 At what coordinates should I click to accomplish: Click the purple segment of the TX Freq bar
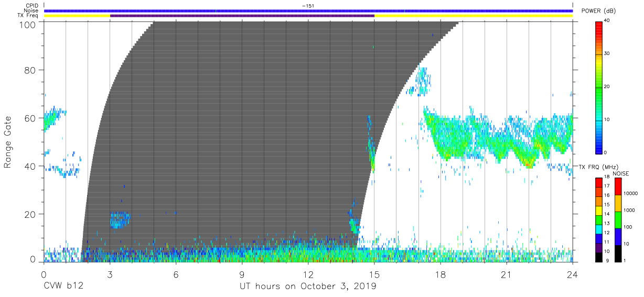[242, 16]
